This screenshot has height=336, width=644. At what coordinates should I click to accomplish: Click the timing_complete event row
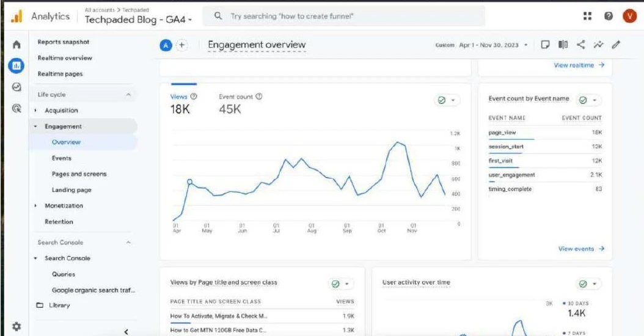click(545, 189)
